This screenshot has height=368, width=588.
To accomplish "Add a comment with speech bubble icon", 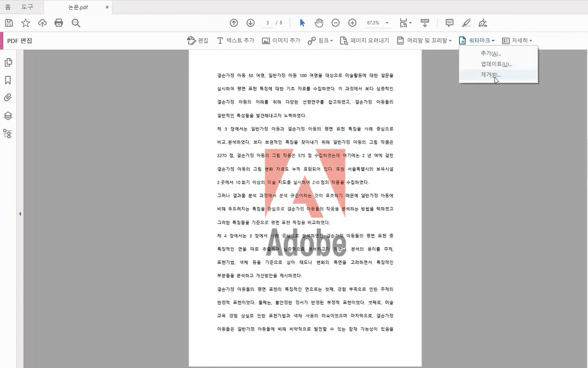I will (x=450, y=23).
